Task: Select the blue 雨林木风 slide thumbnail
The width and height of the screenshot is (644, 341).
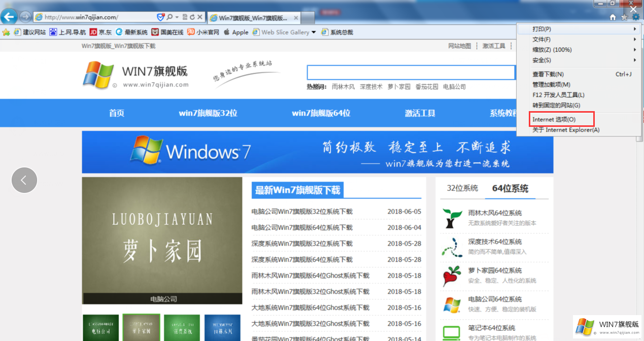Action: [222, 328]
